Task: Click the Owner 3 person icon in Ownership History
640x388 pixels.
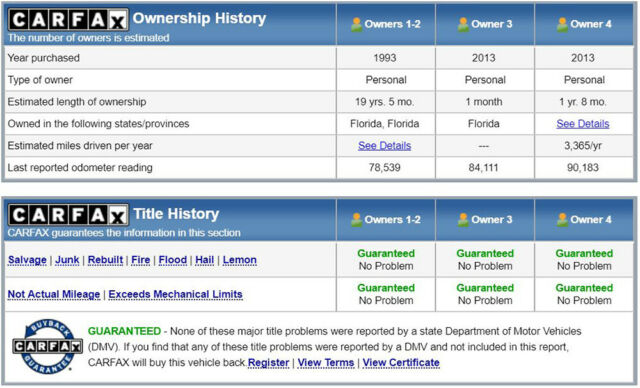Action: click(463, 24)
